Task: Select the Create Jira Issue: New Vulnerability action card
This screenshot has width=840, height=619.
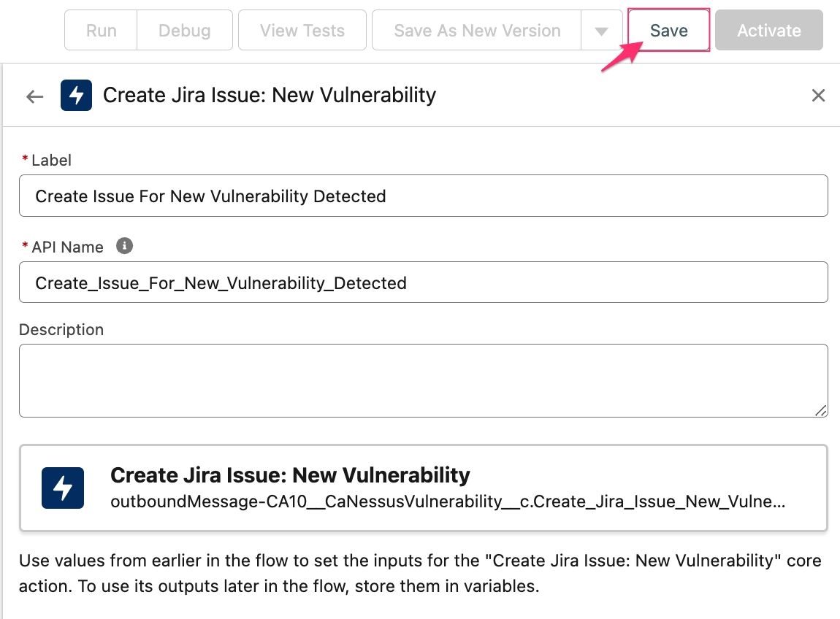Action: coord(424,487)
